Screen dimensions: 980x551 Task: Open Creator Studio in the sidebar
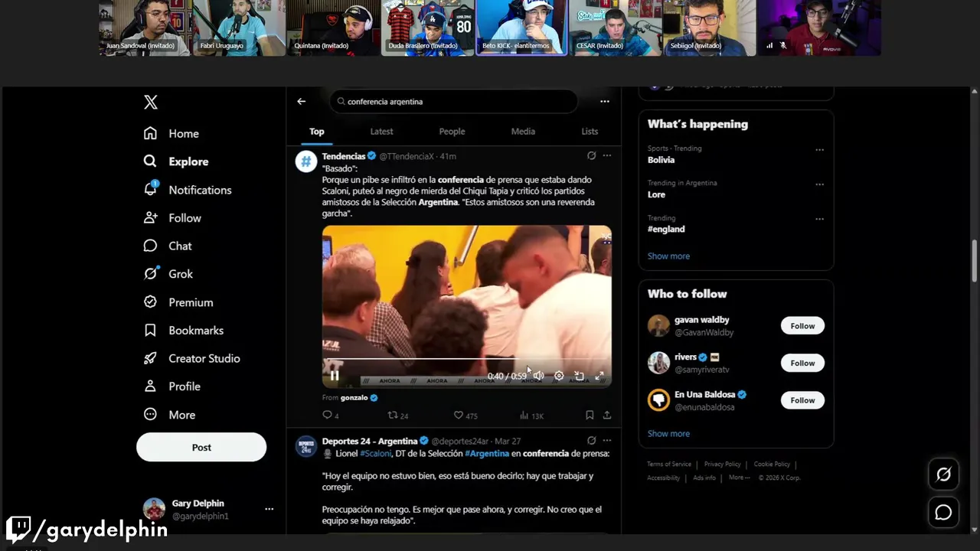tap(192, 358)
